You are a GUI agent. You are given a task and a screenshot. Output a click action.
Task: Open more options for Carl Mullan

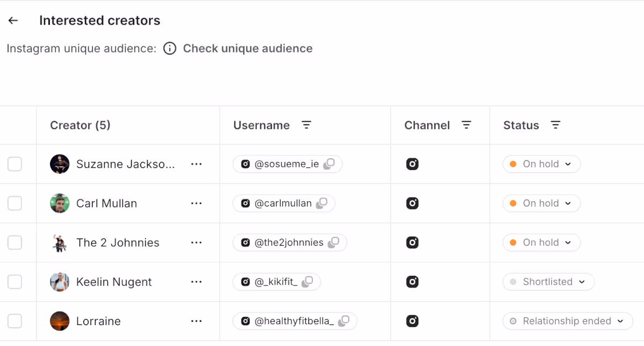(196, 203)
